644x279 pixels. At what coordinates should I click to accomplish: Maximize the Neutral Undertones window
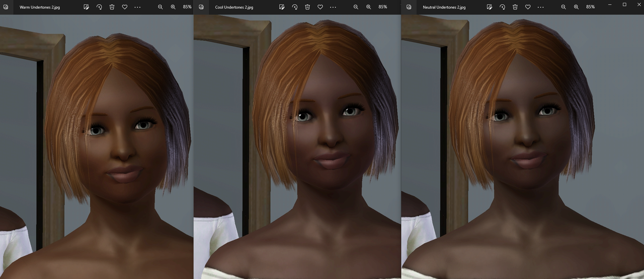point(624,5)
